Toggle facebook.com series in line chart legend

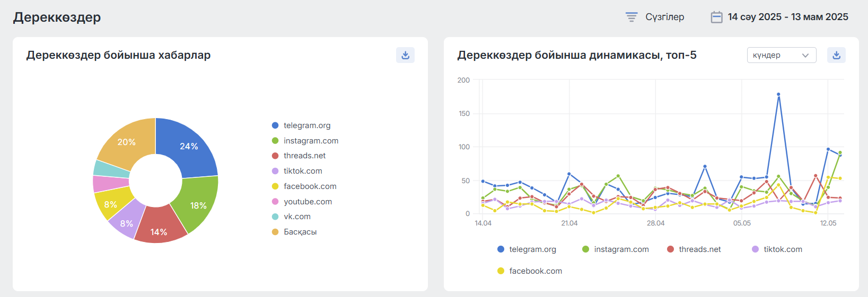click(x=535, y=271)
